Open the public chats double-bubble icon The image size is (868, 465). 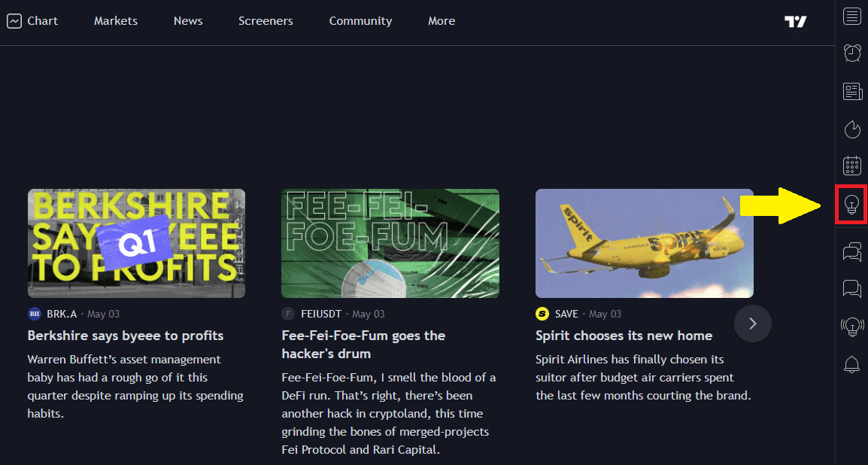(852, 251)
